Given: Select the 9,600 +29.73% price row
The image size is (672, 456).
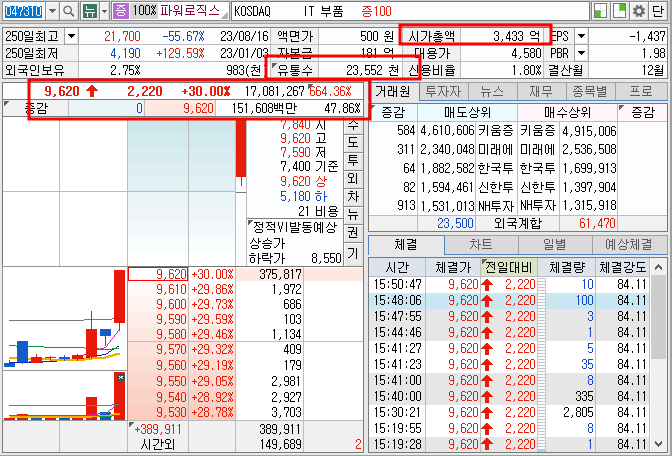Looking at the screenshot, I should [245, 305].
